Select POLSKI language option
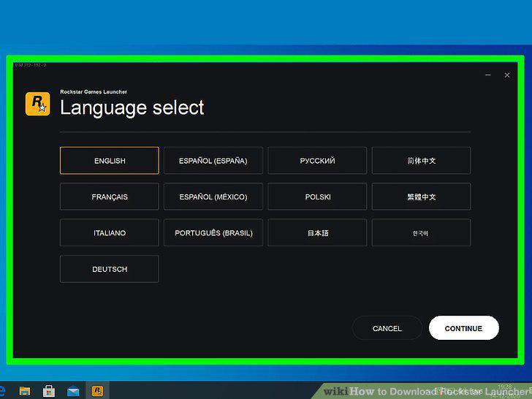The height and width of the screenshot is (399, 532). tap(317, 197)
